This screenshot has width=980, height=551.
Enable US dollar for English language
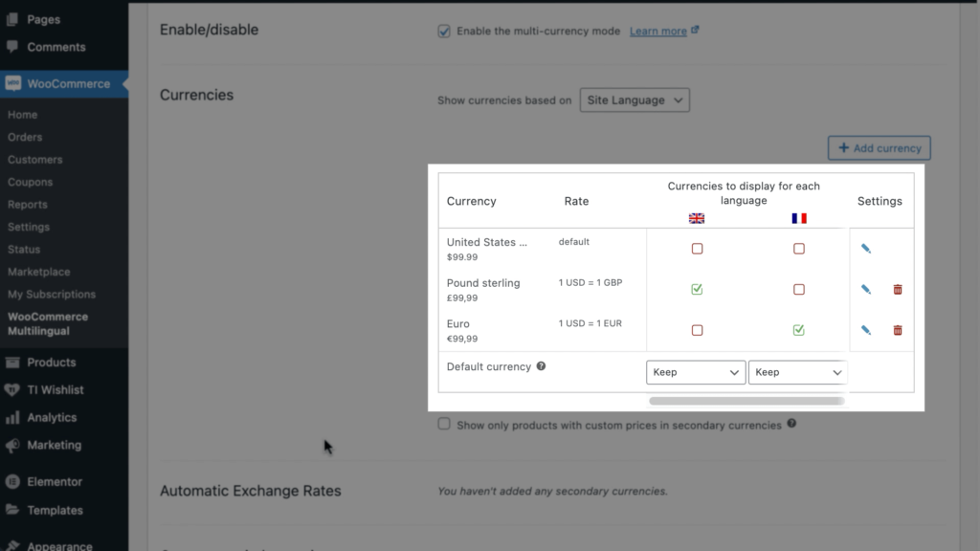(697, 249)
